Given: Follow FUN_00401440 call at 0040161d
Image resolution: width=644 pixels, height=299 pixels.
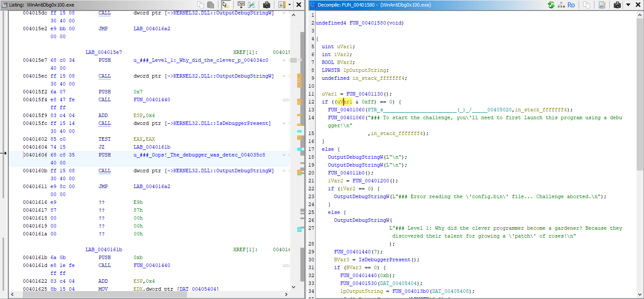Looking at the screenshot, I should point(152,265).
